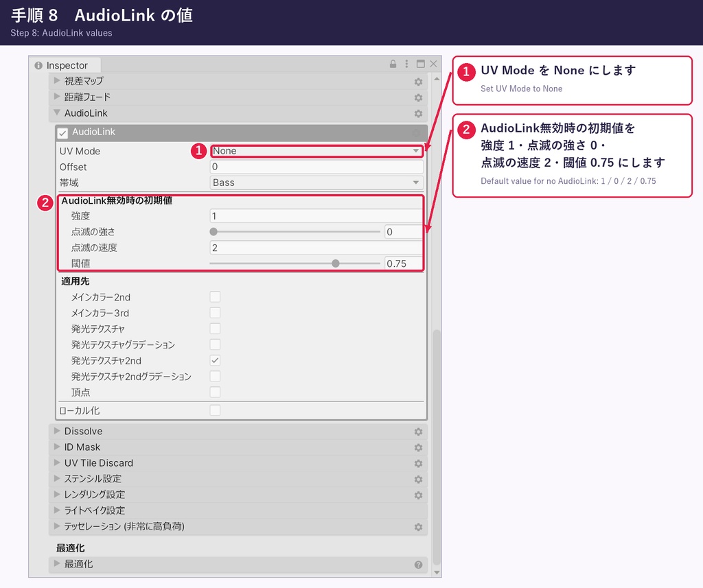Click the ID Mask gear icon
703x588 pixels.
click(x=418, y=448)
